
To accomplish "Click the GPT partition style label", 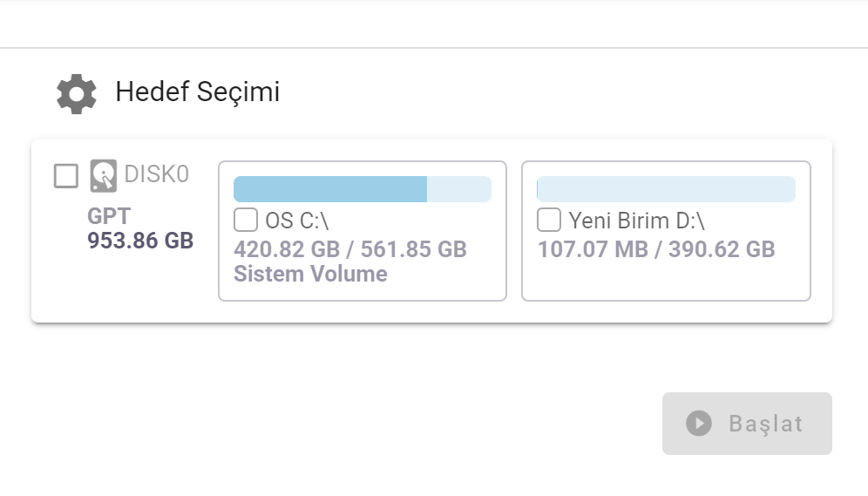I will (109, 216).
